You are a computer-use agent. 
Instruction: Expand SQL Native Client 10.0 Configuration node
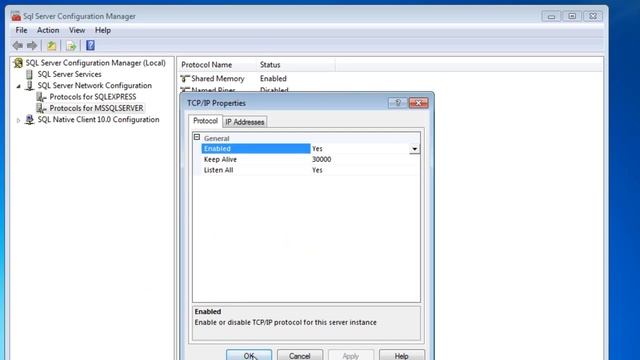tap(18, 120)
